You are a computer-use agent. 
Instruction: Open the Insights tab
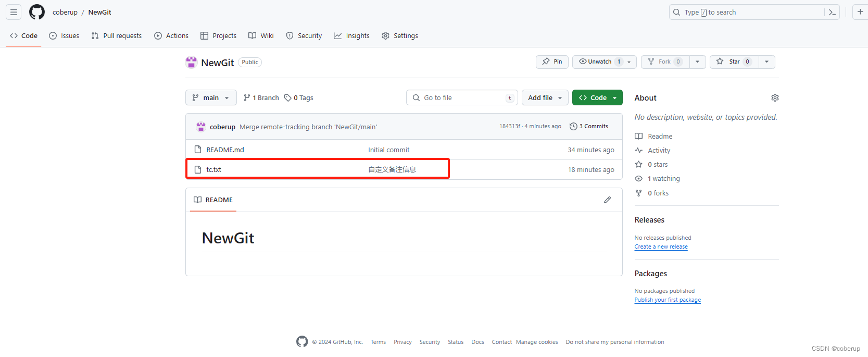[352, 36]
